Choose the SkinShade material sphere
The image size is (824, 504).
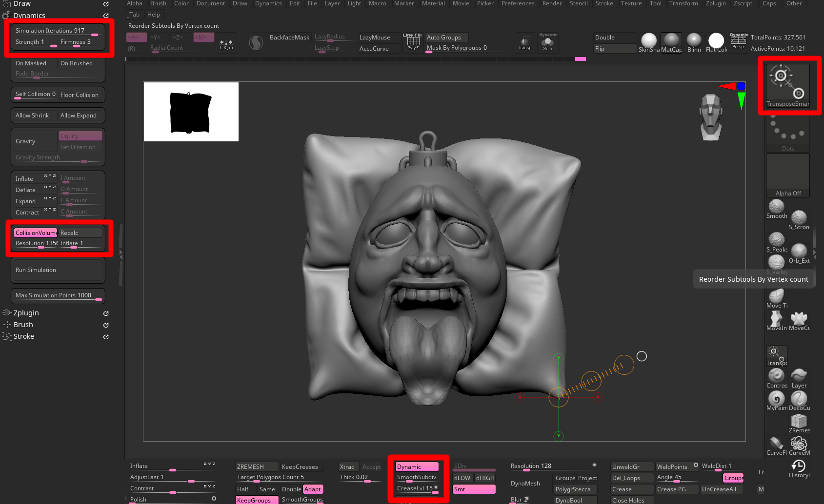(649, 42)
